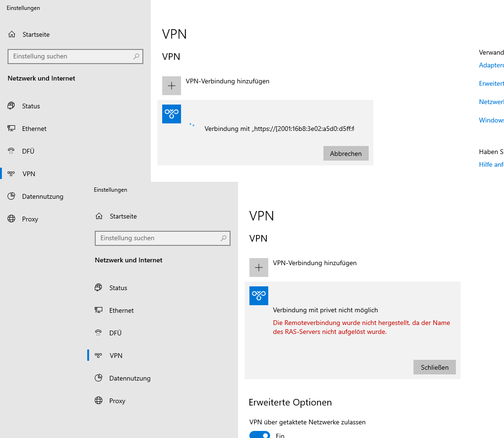Viewport: 504px width, 438px height.
Task: Select the blue VPN icon of the connecting entry
Action: [172, 114]
